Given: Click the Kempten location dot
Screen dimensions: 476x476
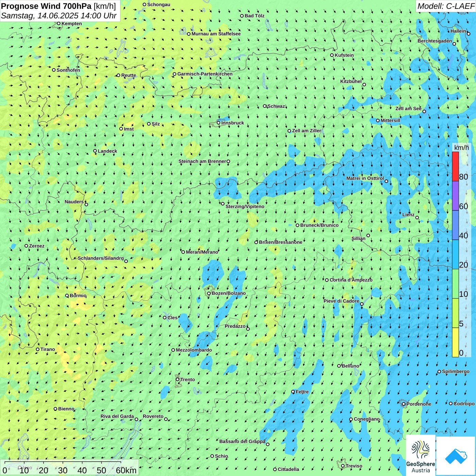Looking at the screenshot, I should (59, 23).
